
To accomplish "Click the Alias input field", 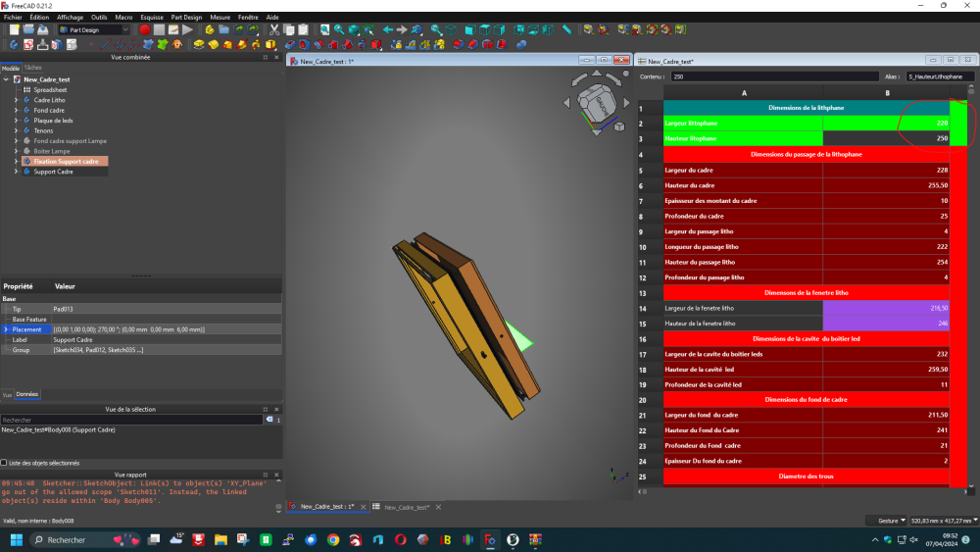I will point(940,76).
